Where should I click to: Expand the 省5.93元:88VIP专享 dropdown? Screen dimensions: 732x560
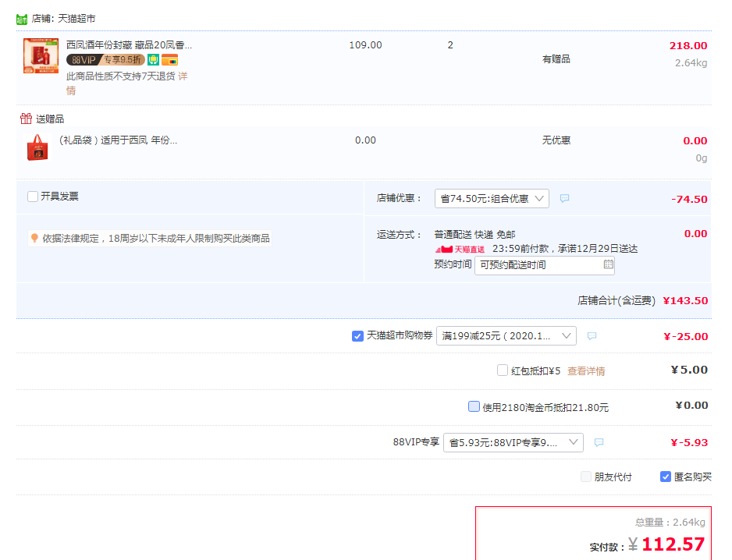[513, 442]
